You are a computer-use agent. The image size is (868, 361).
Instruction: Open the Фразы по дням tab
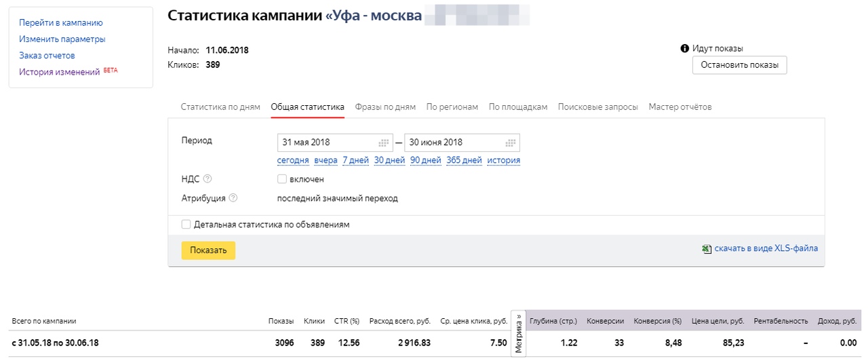[x=385, y=107]
